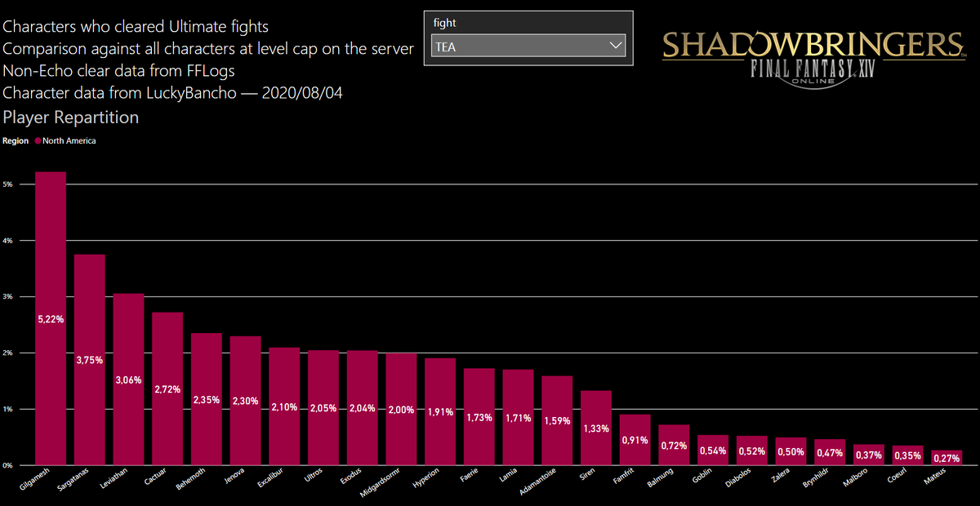Click the fight slicer header label
Viewport: 980px width, 506px height.
(x=444, y=24)
